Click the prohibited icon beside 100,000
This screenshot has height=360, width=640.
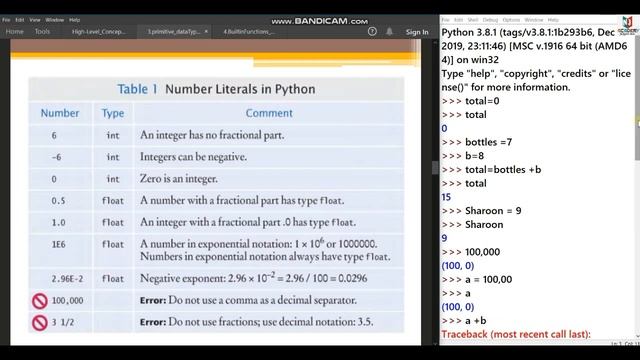[40, 301]
